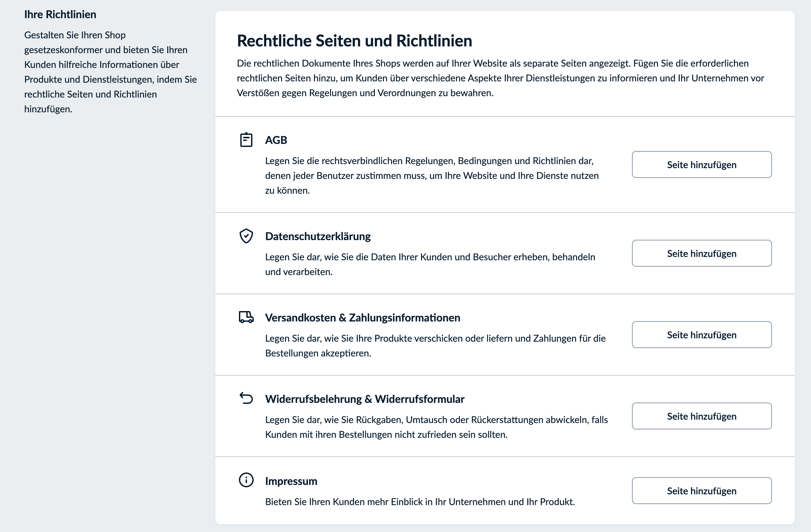The width and height of the screenshot is (811, 532).
Task: Add Versandkosten & Zahlungsinformationen page
Action: 701,335
